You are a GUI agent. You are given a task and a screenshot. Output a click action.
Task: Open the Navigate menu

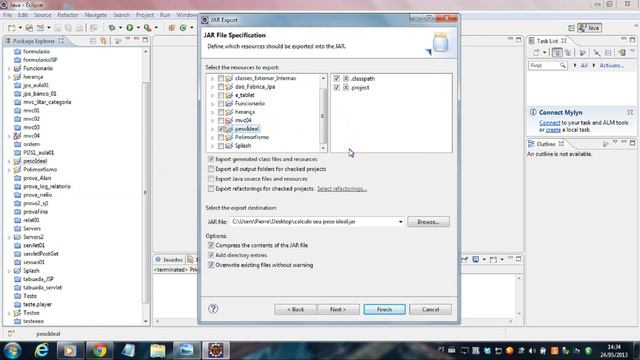[x=96, y=15]
